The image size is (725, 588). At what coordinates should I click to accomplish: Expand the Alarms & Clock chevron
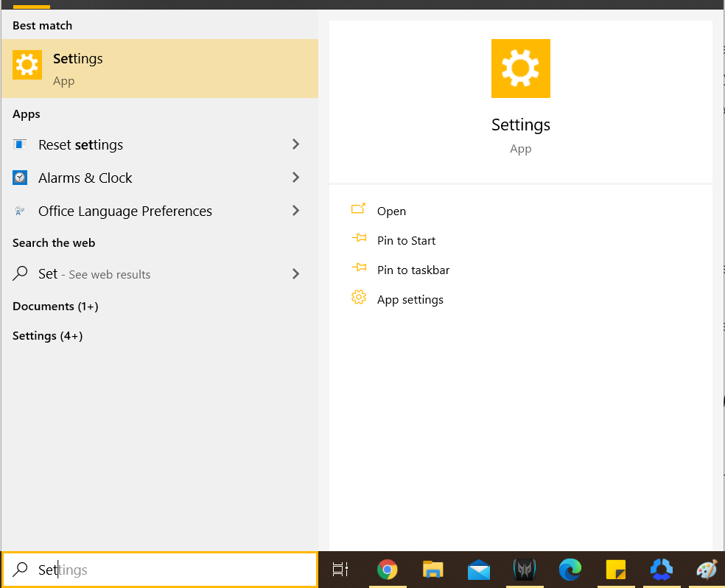click(296, 178)
